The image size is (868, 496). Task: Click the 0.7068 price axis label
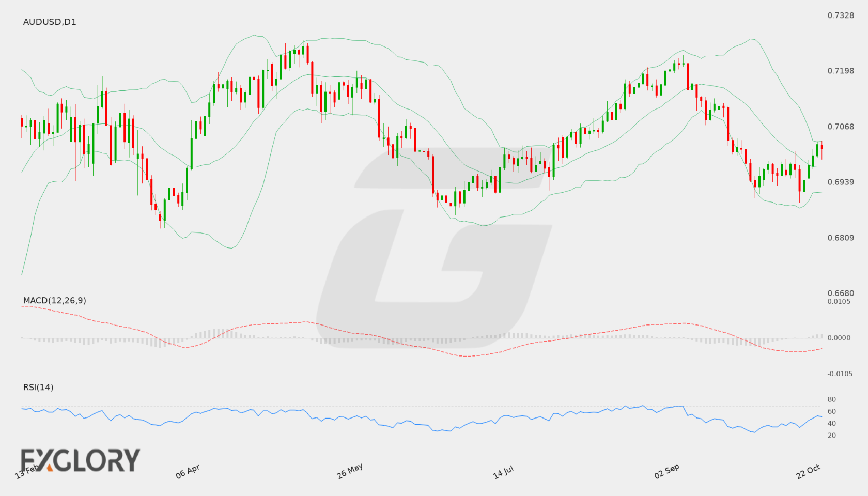pyautogui.click(x=841, y=127)
